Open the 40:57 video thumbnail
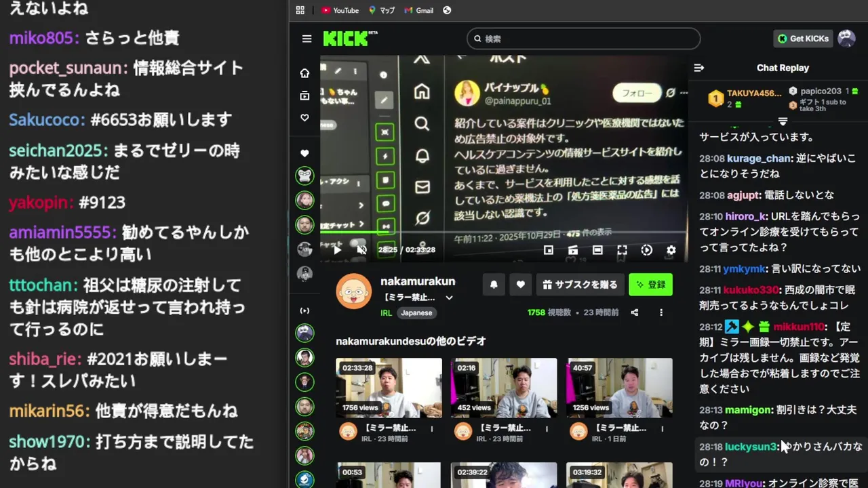The width and height of the screenshot is (868, 488). coord(620,388)
